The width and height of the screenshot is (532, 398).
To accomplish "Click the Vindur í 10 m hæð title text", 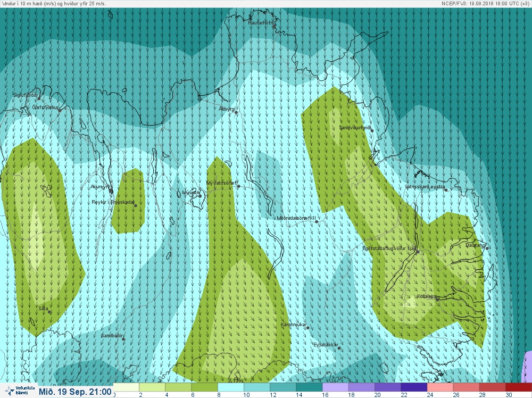I will tap(54, 3).
